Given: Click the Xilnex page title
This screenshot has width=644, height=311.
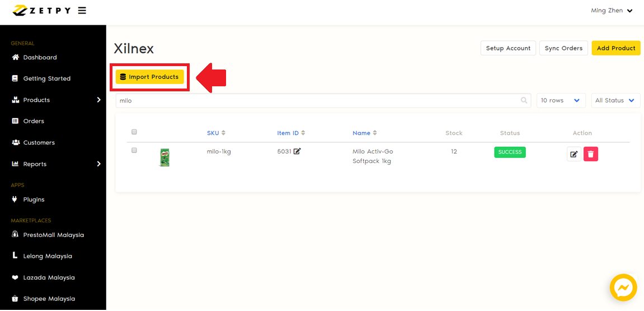Looking at the screenshot, I should 134,49.
